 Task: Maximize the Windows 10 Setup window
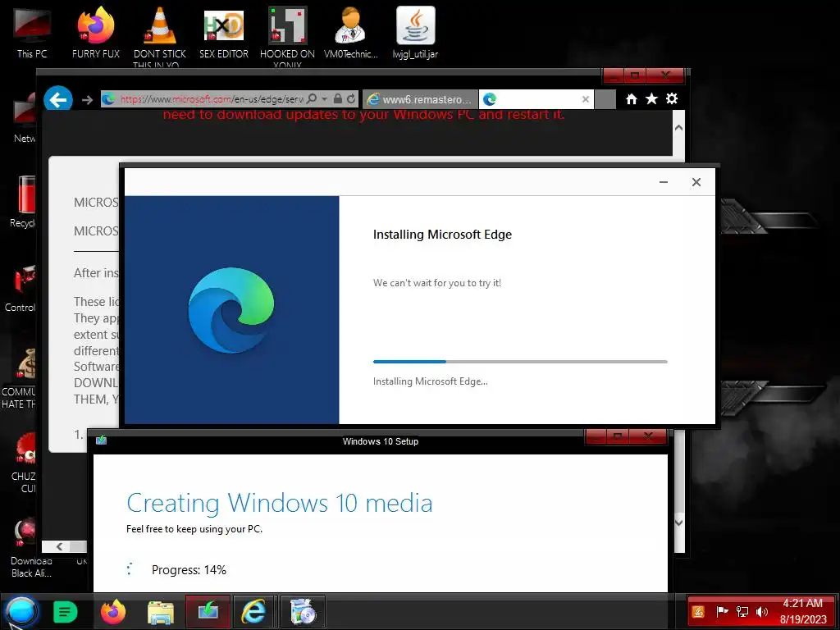[618, 436]
